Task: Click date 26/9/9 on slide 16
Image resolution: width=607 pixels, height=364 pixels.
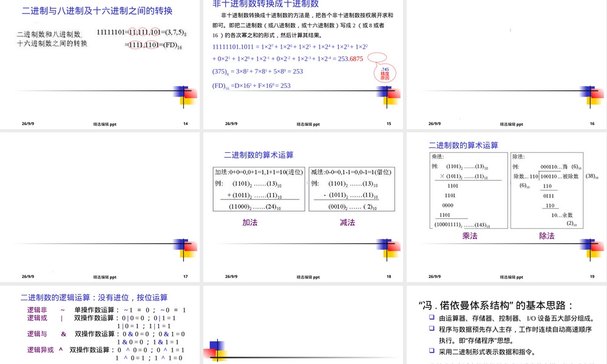Action: tap(435, 124)
